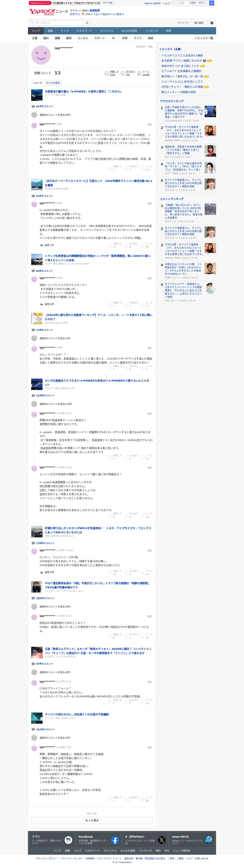Open the トピックス一覧 list
244x868 pixels.
[204, 38]
